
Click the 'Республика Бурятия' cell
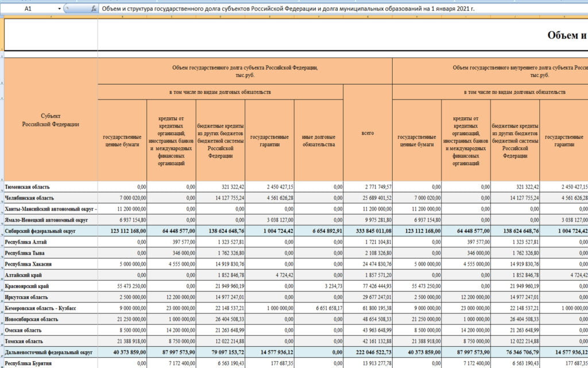51,363
